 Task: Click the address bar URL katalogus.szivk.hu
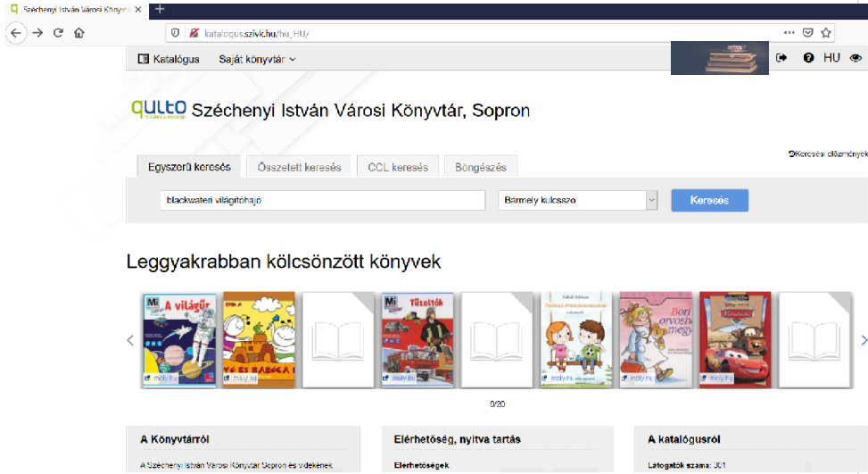(x=256, y=34)
